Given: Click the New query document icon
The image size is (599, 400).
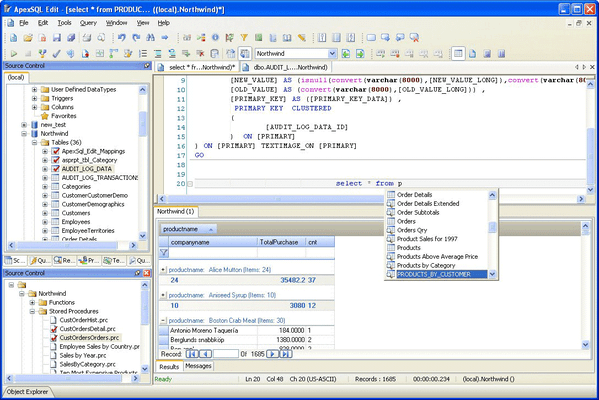Looking at the screenshot, I should click(13, 38).
